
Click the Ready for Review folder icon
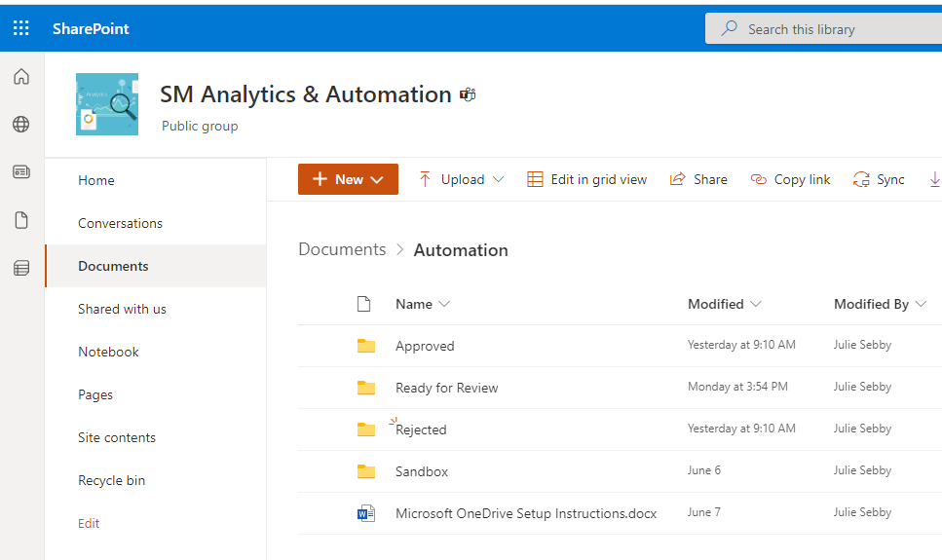coord(366,388)
